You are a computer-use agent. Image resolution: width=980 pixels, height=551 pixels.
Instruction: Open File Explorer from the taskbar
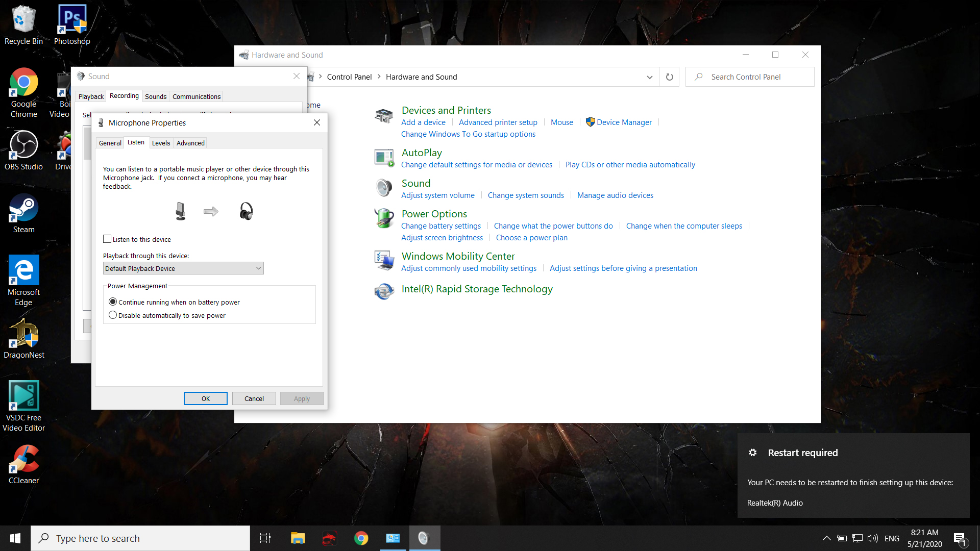[x=298, y=538]
